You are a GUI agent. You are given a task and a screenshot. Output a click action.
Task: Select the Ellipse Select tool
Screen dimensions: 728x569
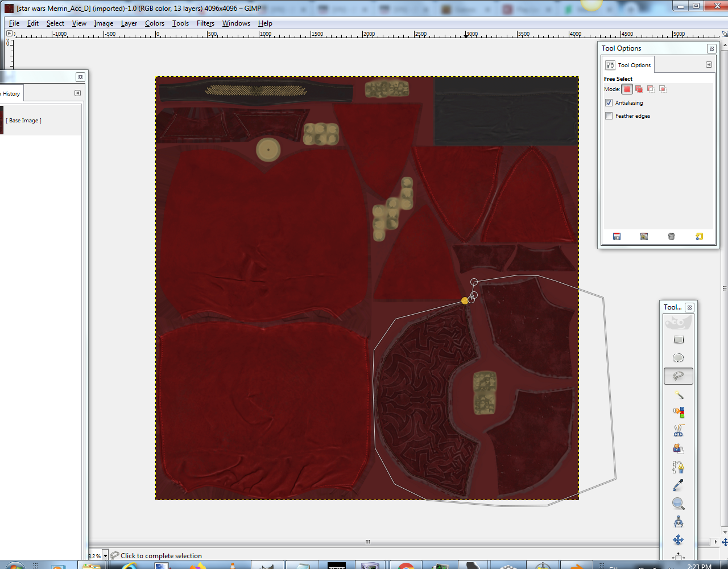point(679,358)
